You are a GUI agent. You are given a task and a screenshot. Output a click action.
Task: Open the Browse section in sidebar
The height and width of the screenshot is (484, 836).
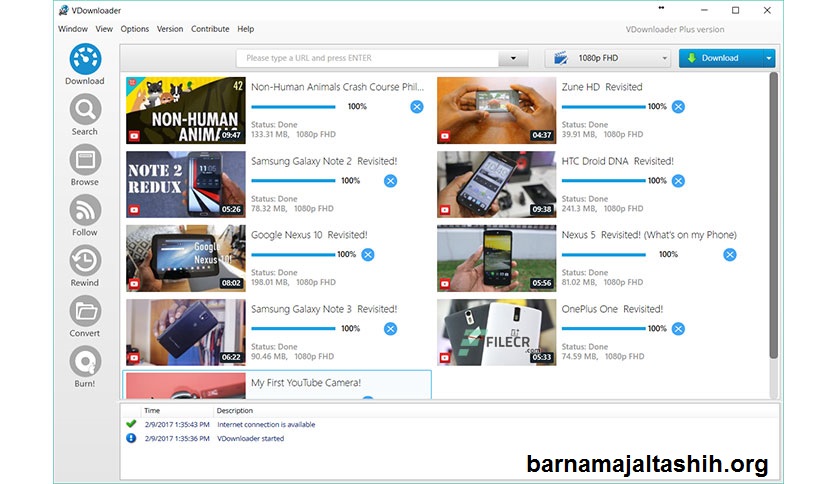85,165
